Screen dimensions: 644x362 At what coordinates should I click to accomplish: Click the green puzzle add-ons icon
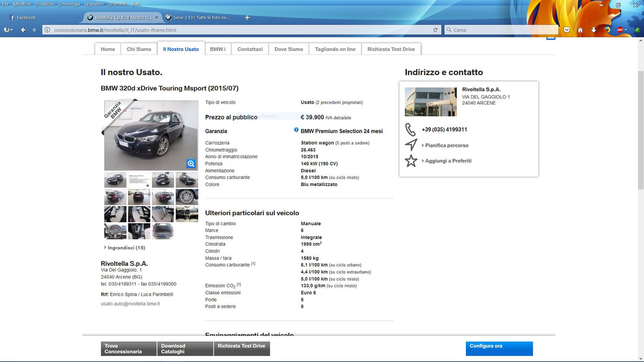pos(637,30)
